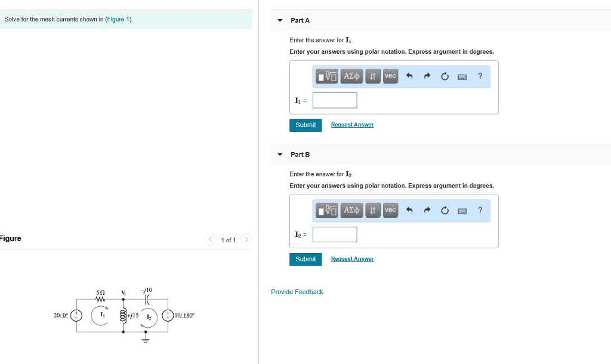Open the Greek symbols palette ΑΣφ
This screenshot has width=611, height=364.
tap(351, 76)
